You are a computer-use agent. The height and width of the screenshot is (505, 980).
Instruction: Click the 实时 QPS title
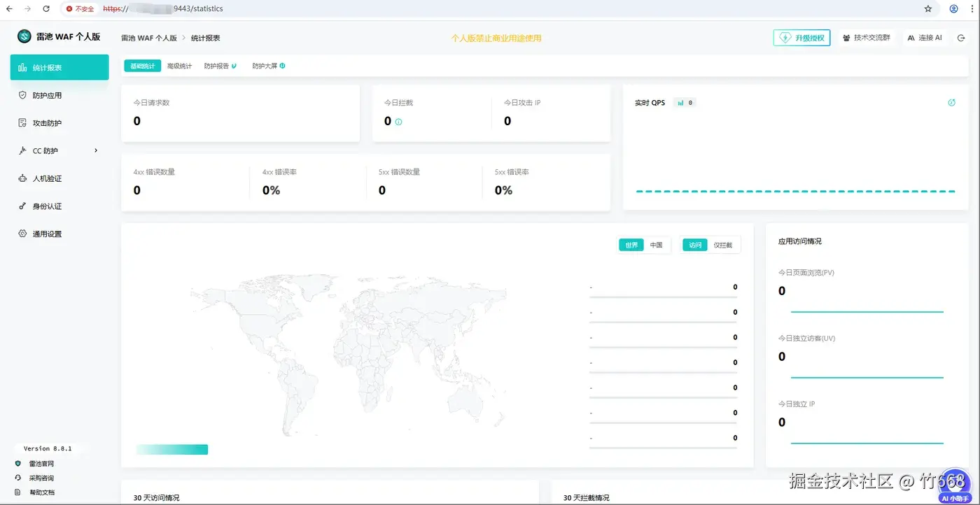point(650,103)
